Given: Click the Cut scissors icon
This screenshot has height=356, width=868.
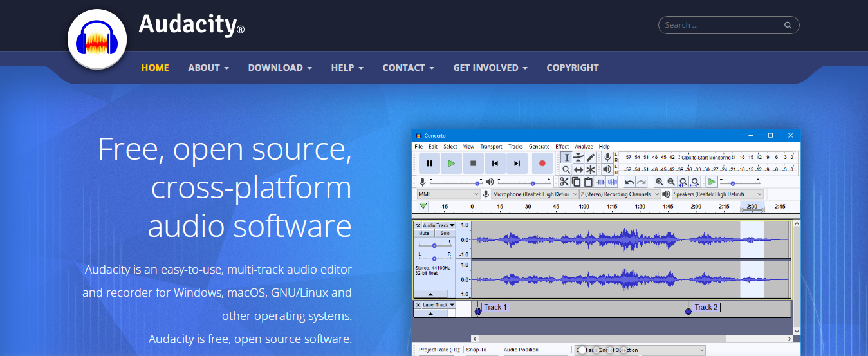Looking at the screenshot, I should pos(564,182).
